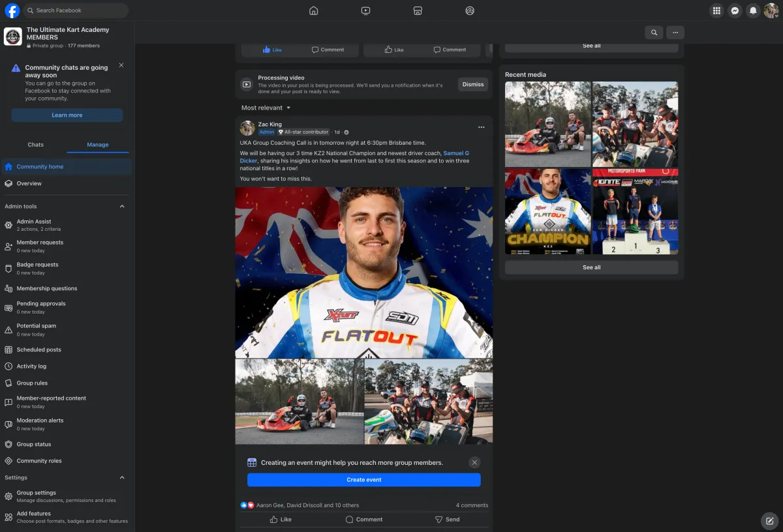This screenshot has width=783, height=532.
Task: Open the Messenger icon in top bar
Action: tap(735, 10)
